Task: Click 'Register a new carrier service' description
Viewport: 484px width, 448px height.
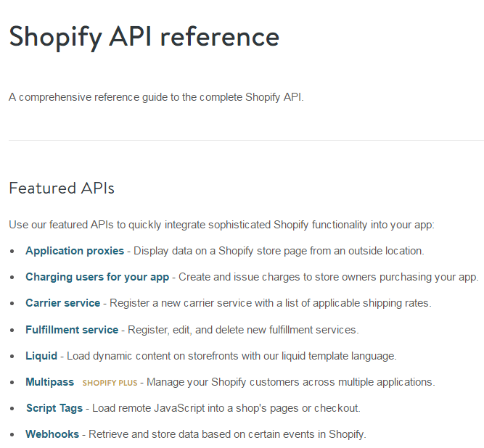Action: (x=271, y=304)
